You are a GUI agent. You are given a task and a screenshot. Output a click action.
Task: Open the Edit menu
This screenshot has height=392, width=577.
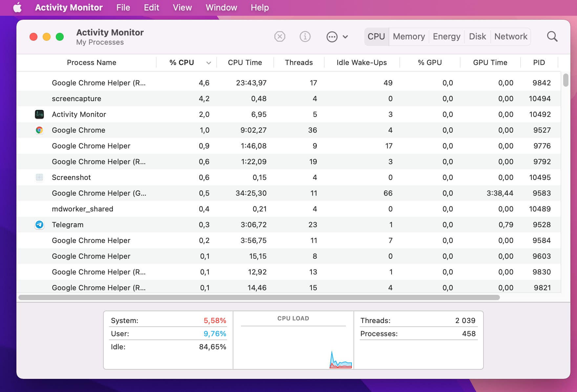151,8
